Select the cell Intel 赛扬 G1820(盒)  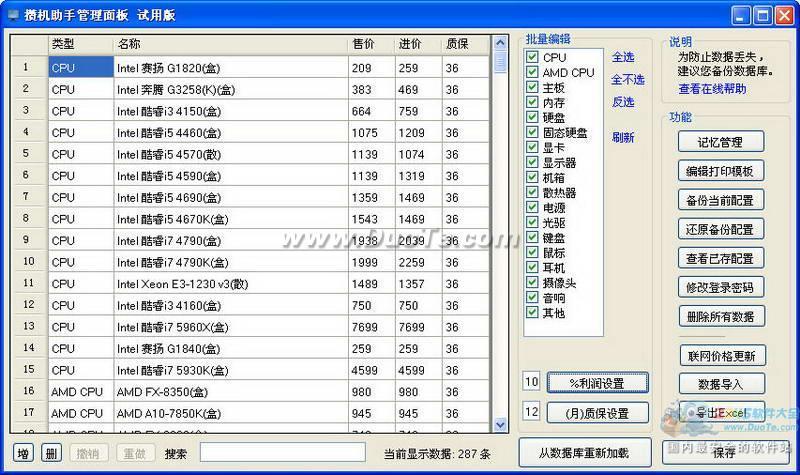tap(231, 67)
